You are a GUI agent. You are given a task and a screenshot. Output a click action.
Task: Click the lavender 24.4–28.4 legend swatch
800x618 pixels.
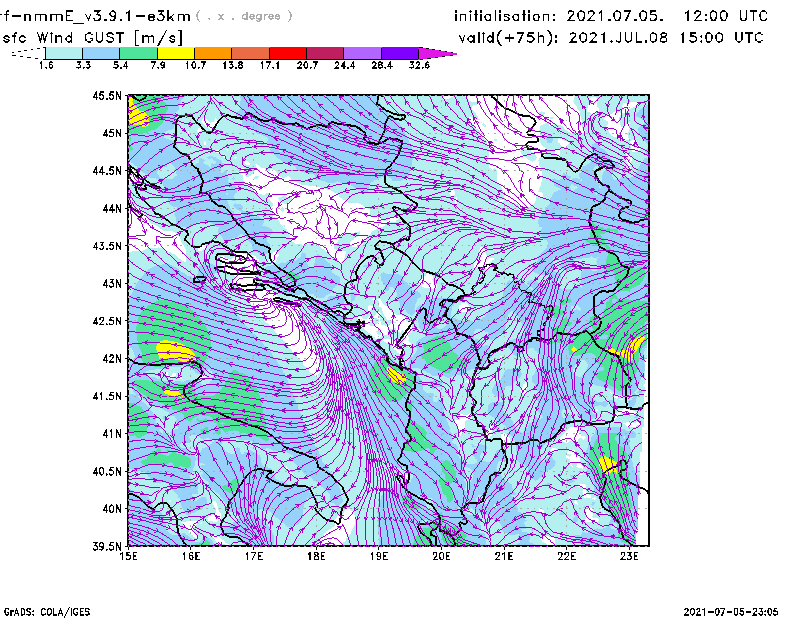point(363,53)
